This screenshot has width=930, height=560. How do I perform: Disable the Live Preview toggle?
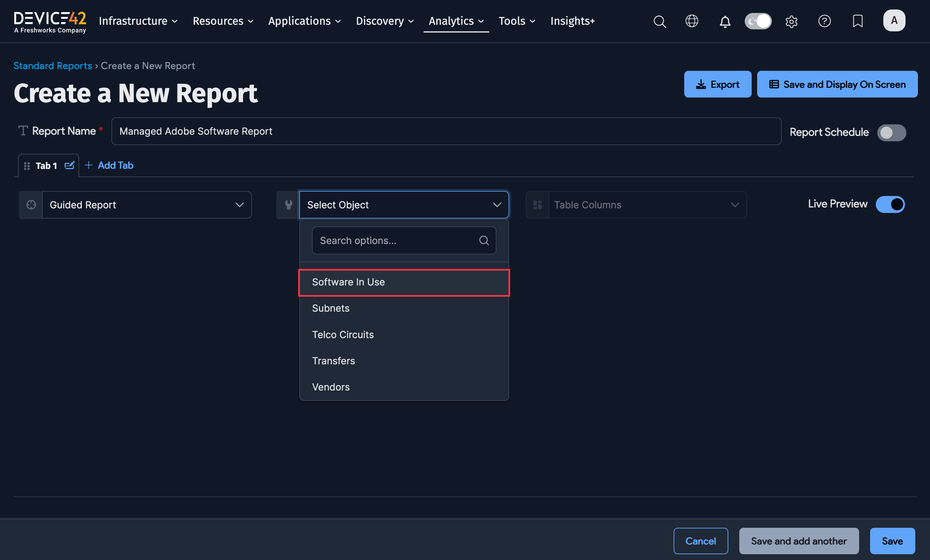tap(890, 204)
